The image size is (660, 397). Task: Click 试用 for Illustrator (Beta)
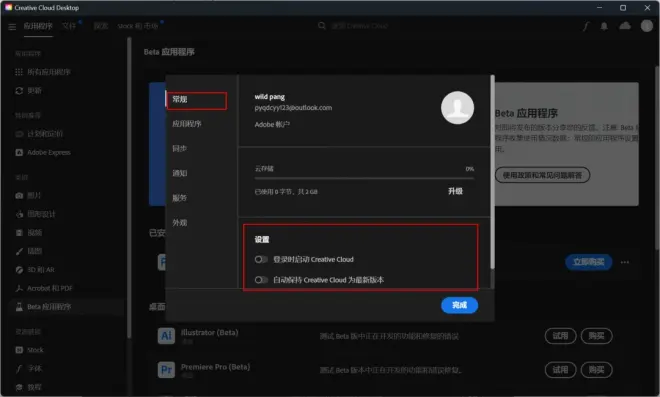[560, 336]
